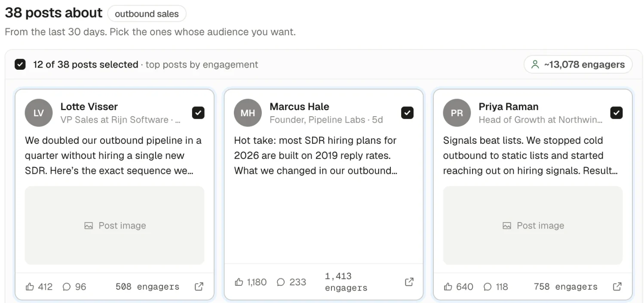Uncheck Priya Raman's post checkbox
The image size is (644, 303).
click(616, 113)
